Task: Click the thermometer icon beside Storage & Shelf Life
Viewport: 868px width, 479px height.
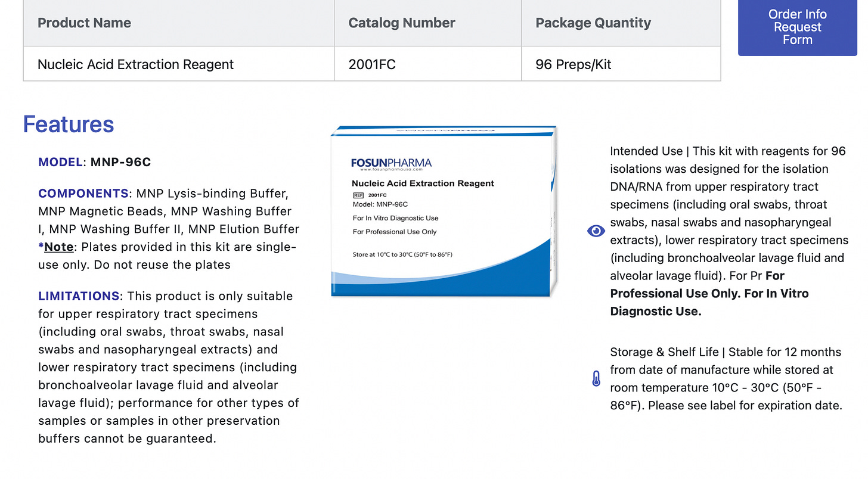Action: click(596, 378)
